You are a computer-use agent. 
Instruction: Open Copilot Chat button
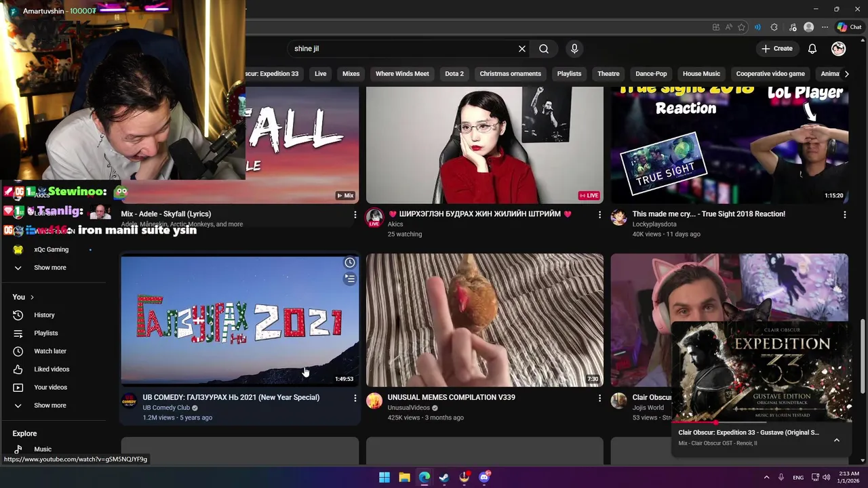[849, 27]
